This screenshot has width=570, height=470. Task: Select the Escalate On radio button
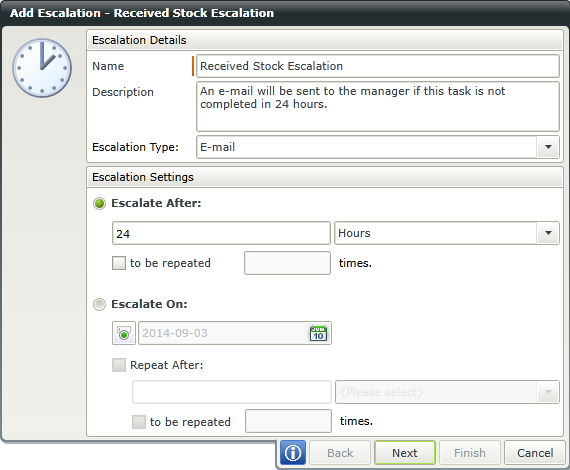click(99, 304)
